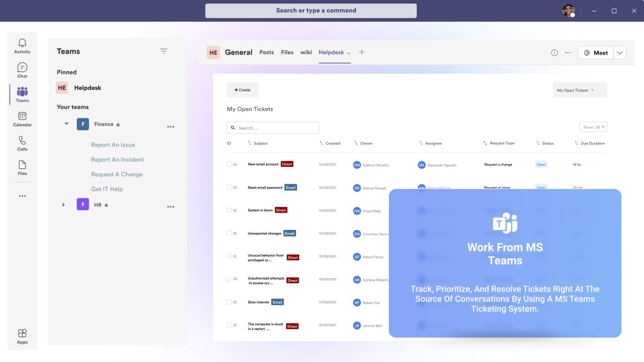Click Search or type a command box
Screen dimensions: 644x362
tap(311, 11)
